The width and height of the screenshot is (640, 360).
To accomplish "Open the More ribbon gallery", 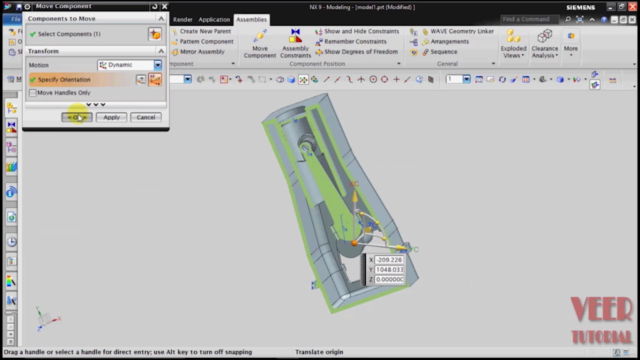I will pyautogui.click(x=571, y=44).
